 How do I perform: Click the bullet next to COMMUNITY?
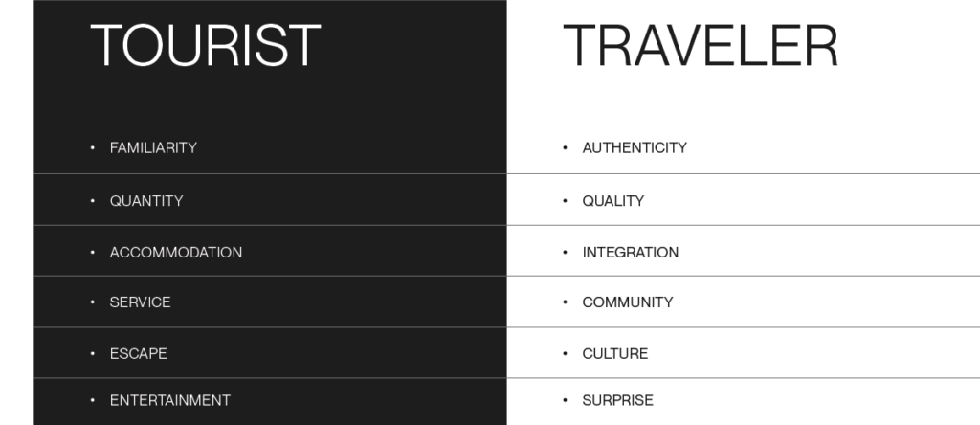[566, 302]
